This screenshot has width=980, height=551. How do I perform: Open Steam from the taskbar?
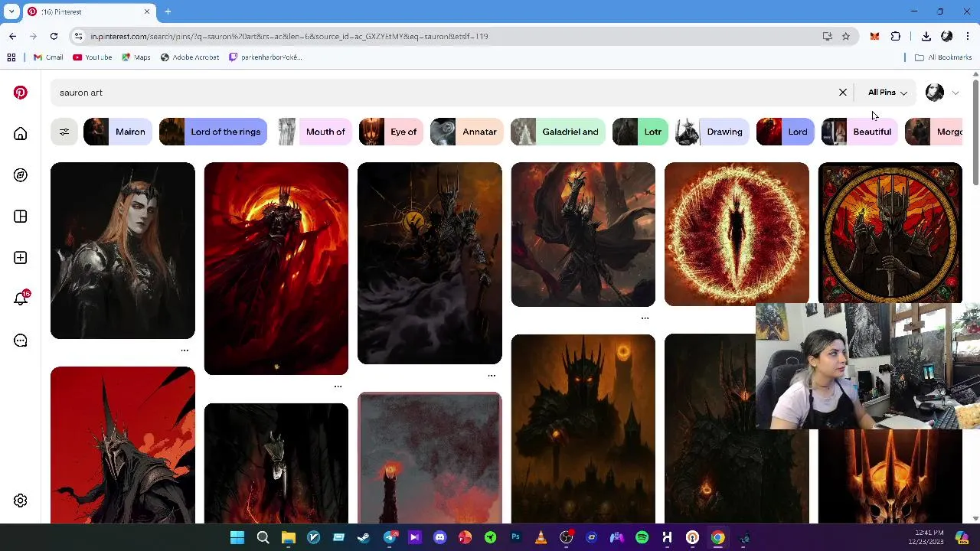click(x=364, y=537)
